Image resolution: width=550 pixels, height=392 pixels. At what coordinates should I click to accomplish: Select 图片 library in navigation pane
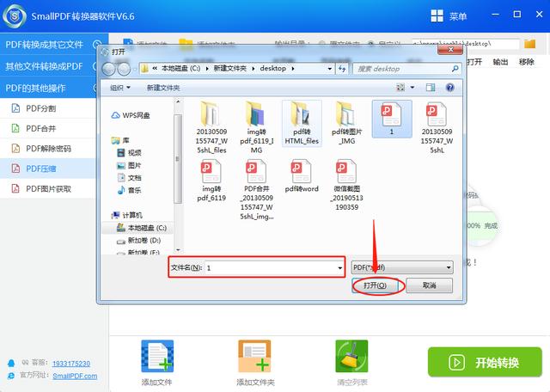129,165
